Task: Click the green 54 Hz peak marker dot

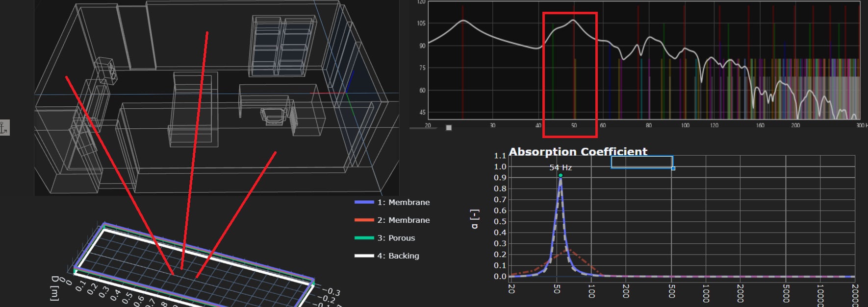Action: [561, 175]
